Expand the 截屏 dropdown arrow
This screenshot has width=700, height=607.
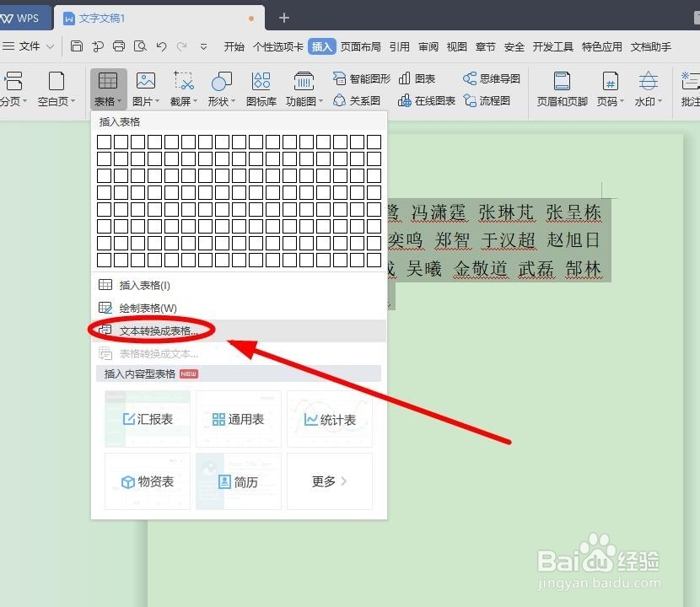(x=195, y=102)
